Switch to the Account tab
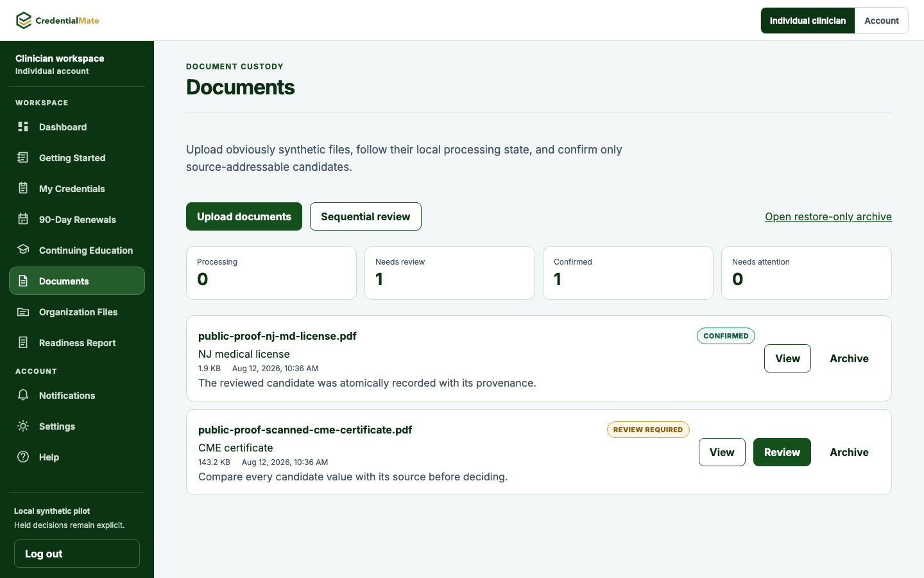This screenshot has height=578, width=924. (x=882, y=21)
